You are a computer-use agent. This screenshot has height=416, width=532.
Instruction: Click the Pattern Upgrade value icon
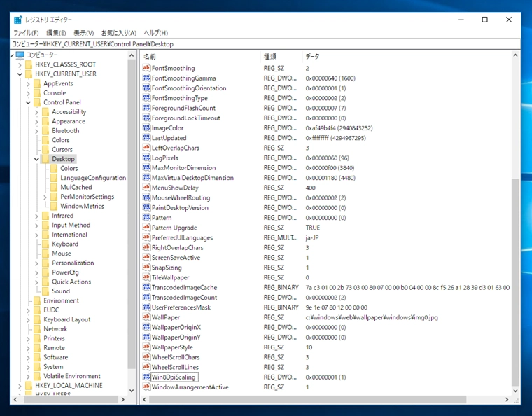point(146,228)
